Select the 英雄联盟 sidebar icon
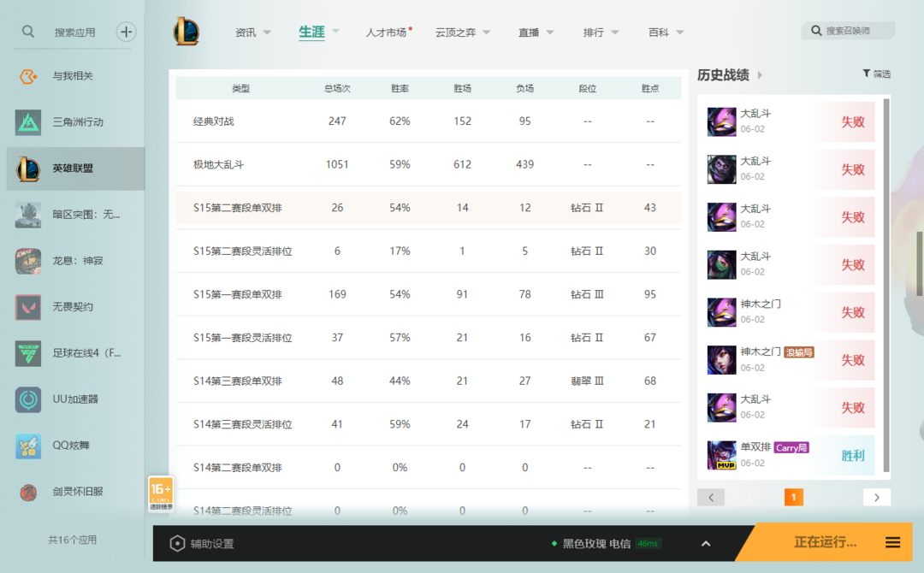The width and height of the screenshot is (924, 573). (28, 168)
